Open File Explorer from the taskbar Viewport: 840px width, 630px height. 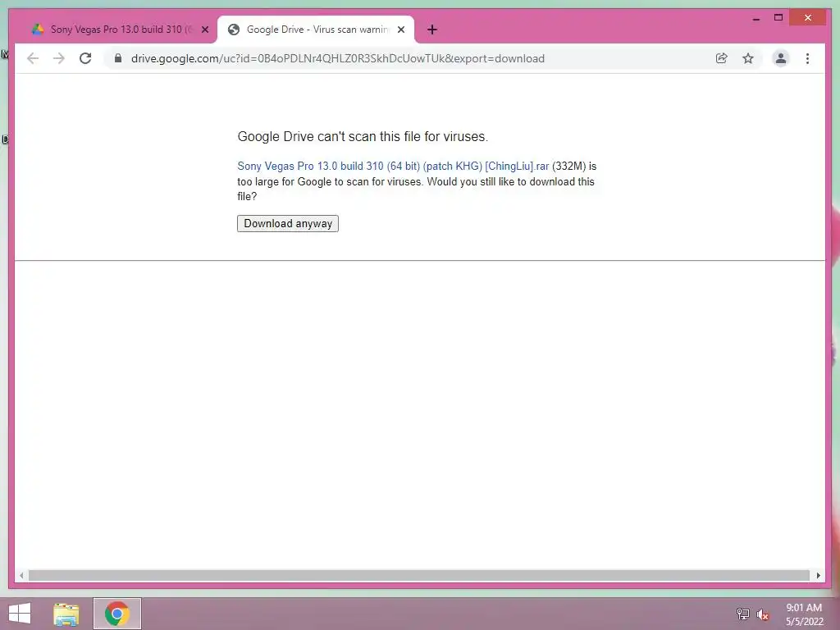66,614
